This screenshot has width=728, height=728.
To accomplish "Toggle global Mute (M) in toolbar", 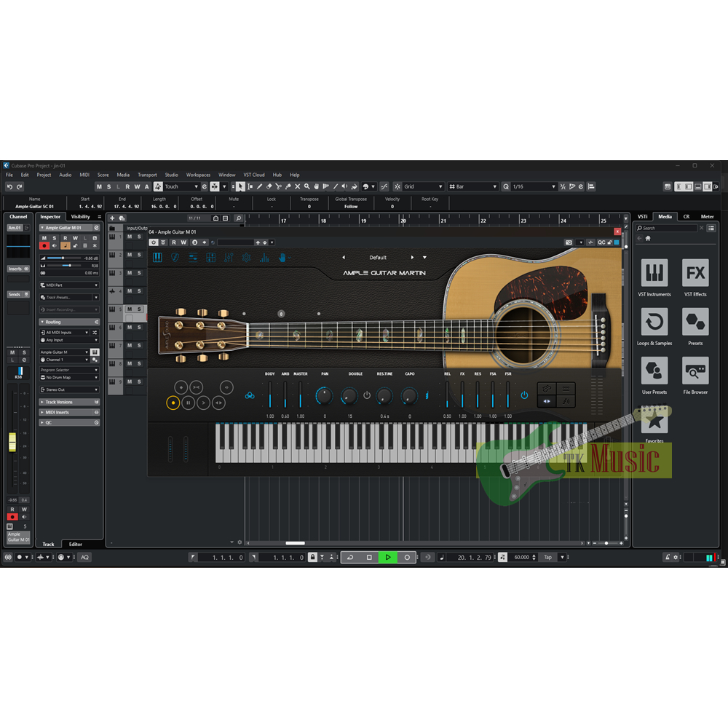I will tap(99, 186).
